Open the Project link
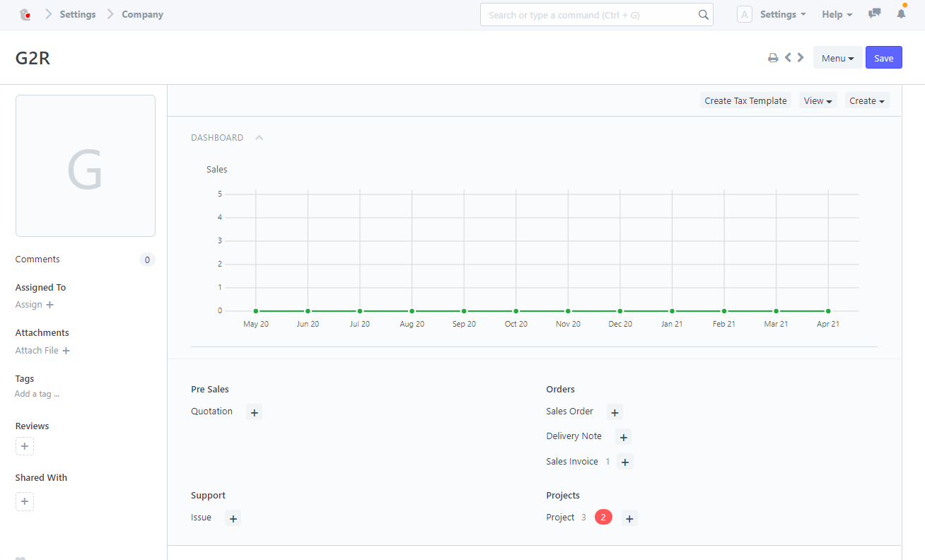 click(560, 517)
